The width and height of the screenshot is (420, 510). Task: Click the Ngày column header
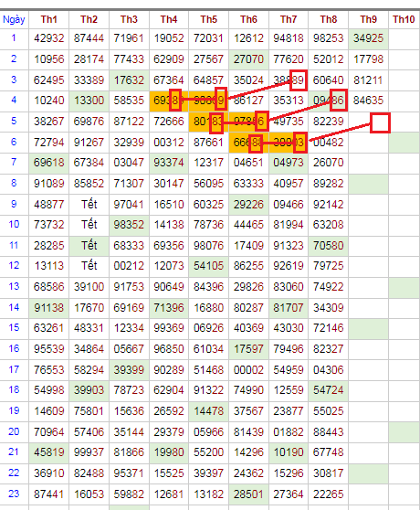coord(14,19)
